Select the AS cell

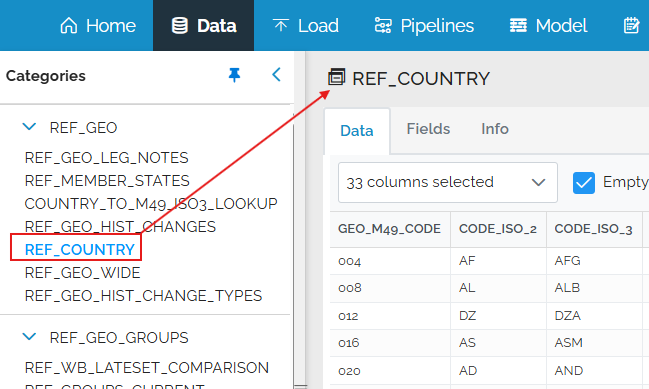point(498,343)
